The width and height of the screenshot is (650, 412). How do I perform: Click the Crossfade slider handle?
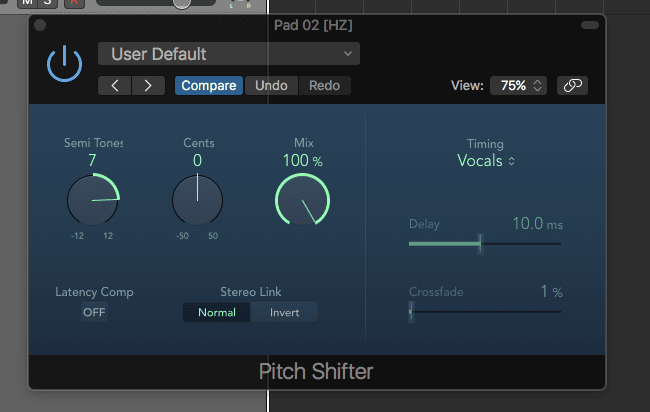(x=411, y=311)
